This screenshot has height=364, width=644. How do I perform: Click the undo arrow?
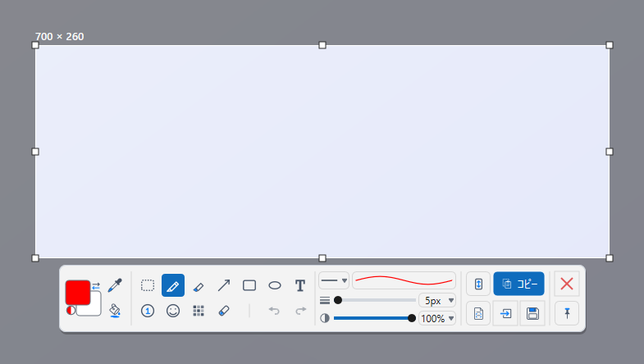coord(274,311)
